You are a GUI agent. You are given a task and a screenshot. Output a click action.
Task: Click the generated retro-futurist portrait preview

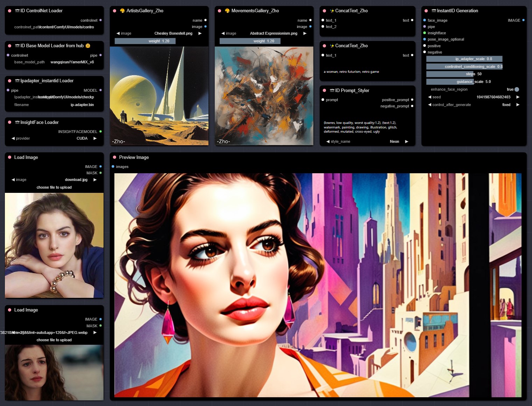(318, 285)
